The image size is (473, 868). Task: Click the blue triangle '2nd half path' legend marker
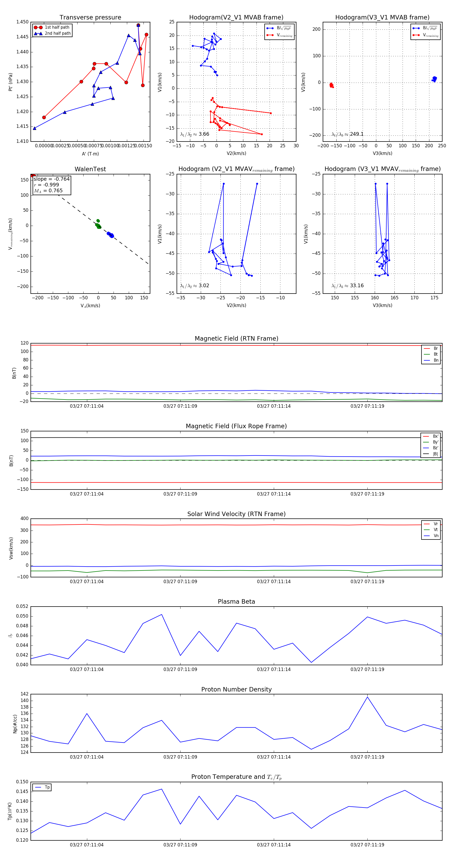(38, 33)
